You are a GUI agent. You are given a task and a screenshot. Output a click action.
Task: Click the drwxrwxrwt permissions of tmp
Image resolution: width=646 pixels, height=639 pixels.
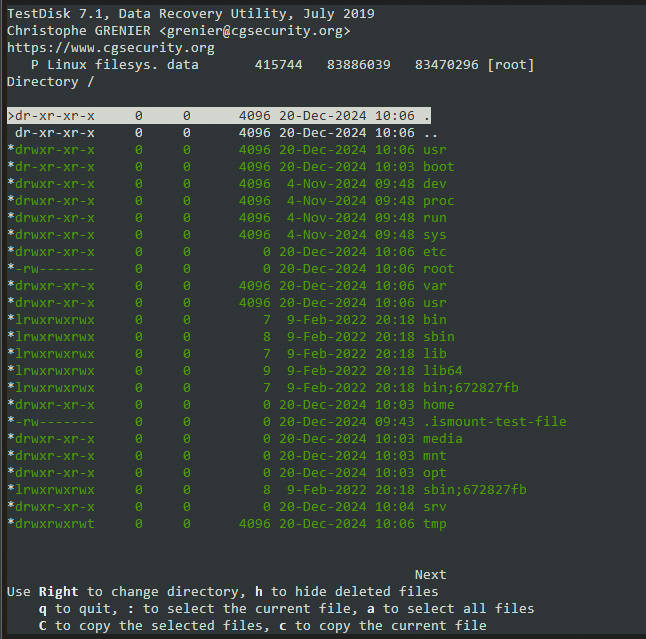pos(54,524)
